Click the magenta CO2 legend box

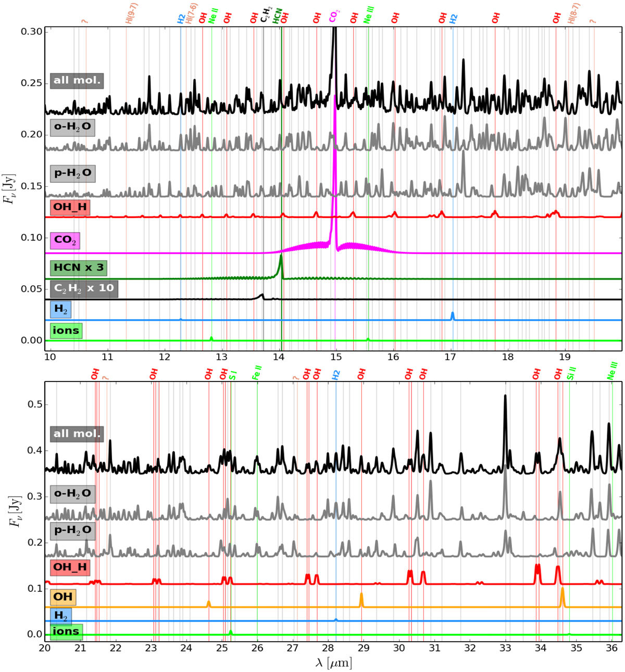pyautogui.click(x=65, y=240)
